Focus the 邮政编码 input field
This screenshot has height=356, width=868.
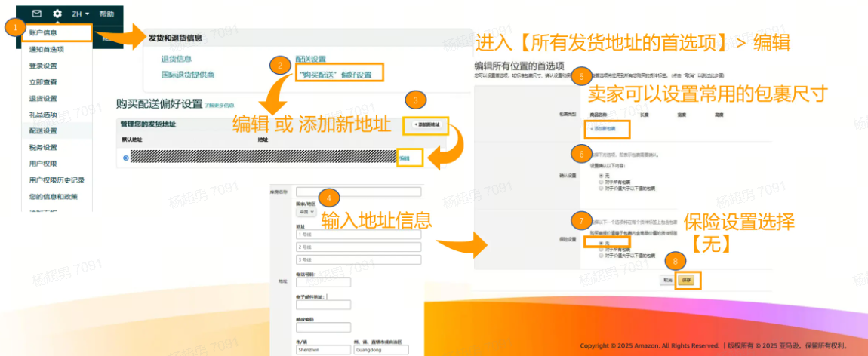click(323, 327)
